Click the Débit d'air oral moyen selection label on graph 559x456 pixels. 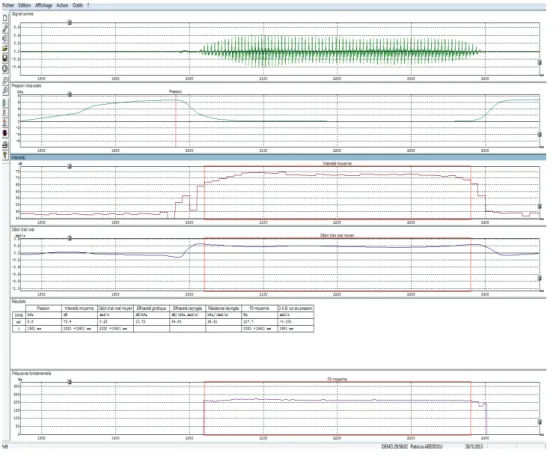[x=337, y=236]
